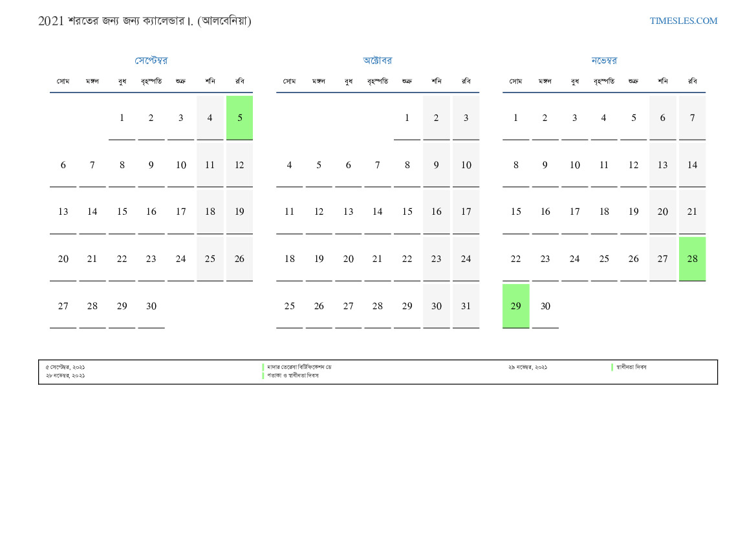Select September 1 in the calendar
Image resolution: width=756 pixels, height=535 pixels.
(x=122, y=118)
